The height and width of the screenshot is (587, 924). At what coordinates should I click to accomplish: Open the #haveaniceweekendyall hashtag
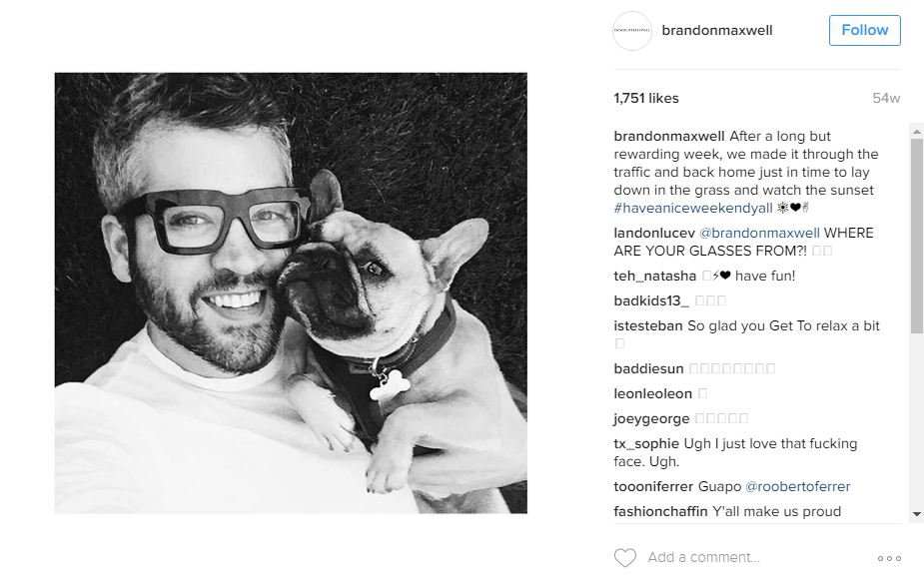coord(693,208)
